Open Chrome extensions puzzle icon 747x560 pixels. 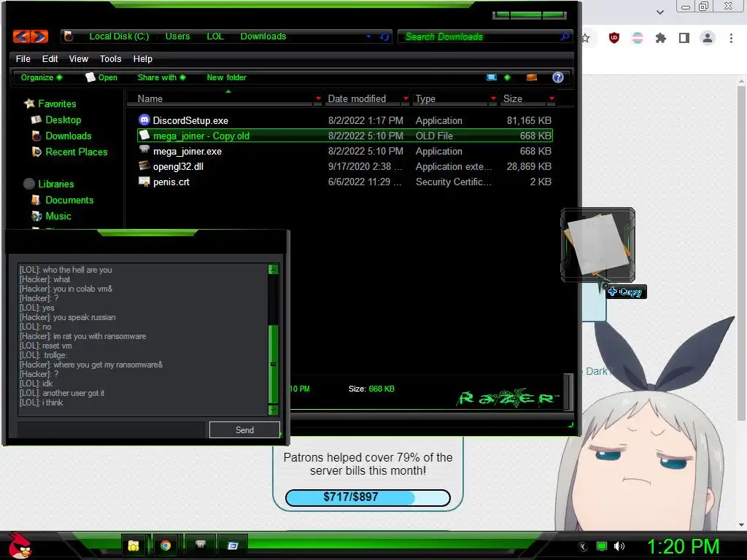[x=660, y=38]
